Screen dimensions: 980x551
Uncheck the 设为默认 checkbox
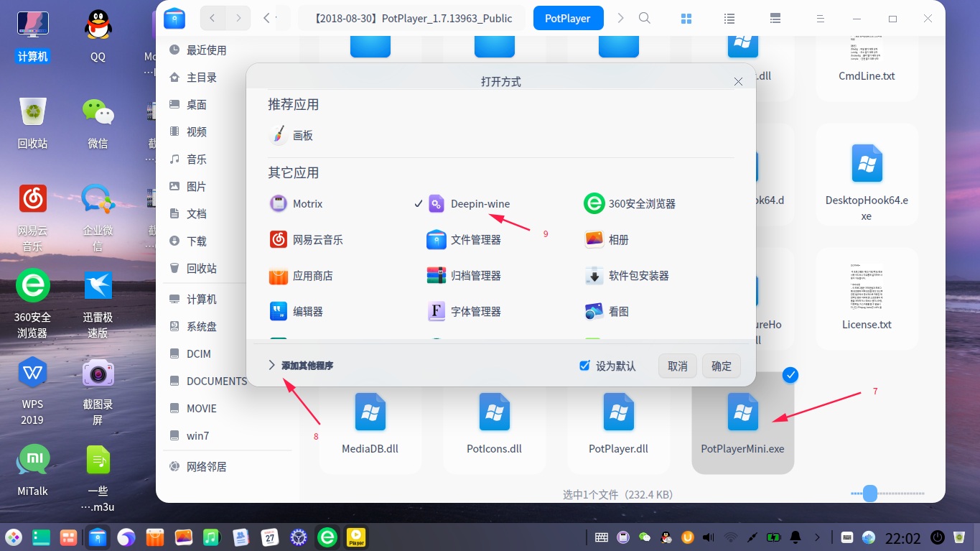click(584, 366)
